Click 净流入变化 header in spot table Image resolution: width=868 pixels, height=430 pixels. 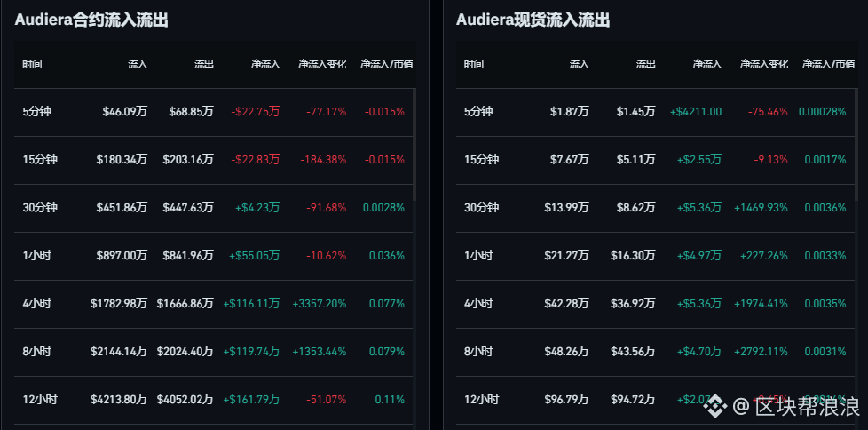pyautogui.click(x=764, y=64)
